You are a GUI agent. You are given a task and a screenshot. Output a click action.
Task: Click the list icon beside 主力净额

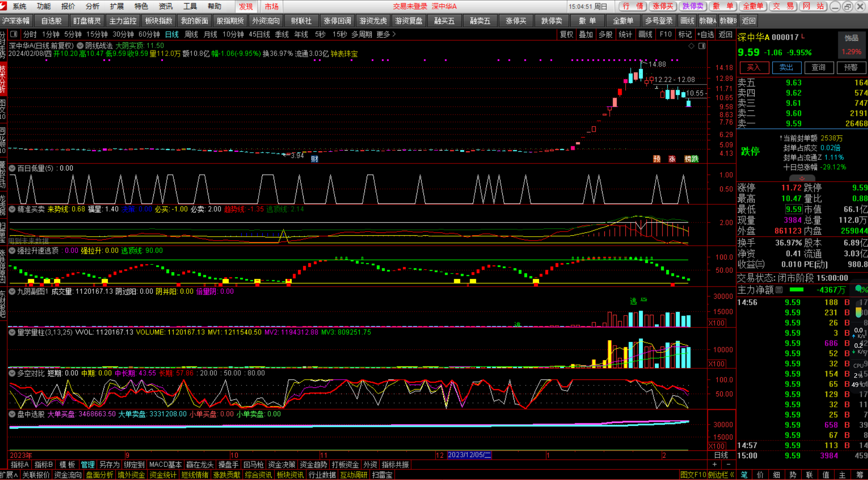point(779,290)
